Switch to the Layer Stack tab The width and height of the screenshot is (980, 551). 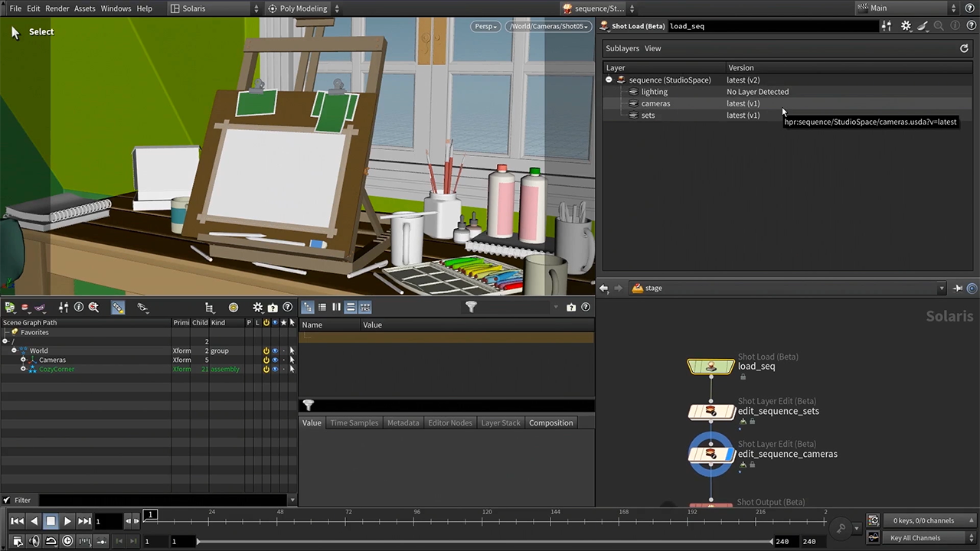pyautogui.click(x=500, y=422)
